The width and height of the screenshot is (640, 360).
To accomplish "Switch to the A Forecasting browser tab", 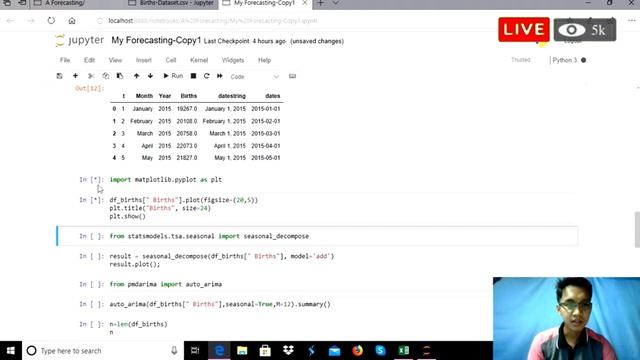I will [78, 3].
